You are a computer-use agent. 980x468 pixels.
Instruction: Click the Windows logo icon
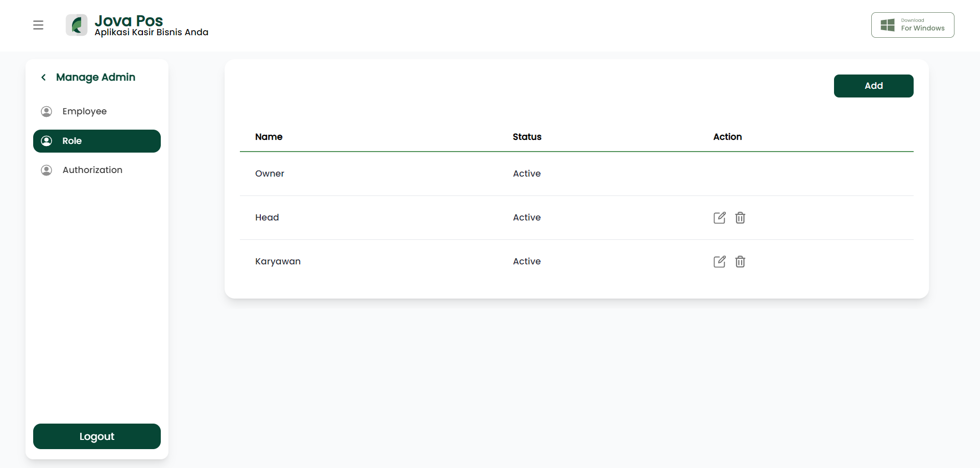tap(888, 25)
